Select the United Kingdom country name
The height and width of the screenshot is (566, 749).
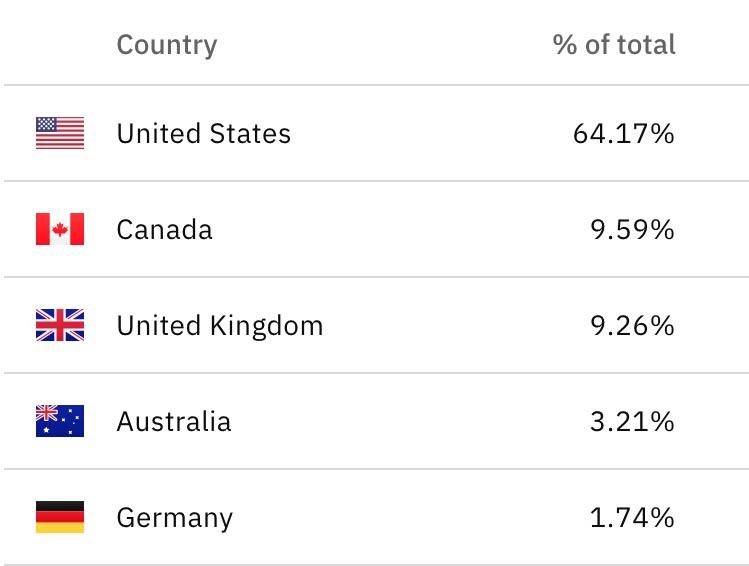point(220,326)
